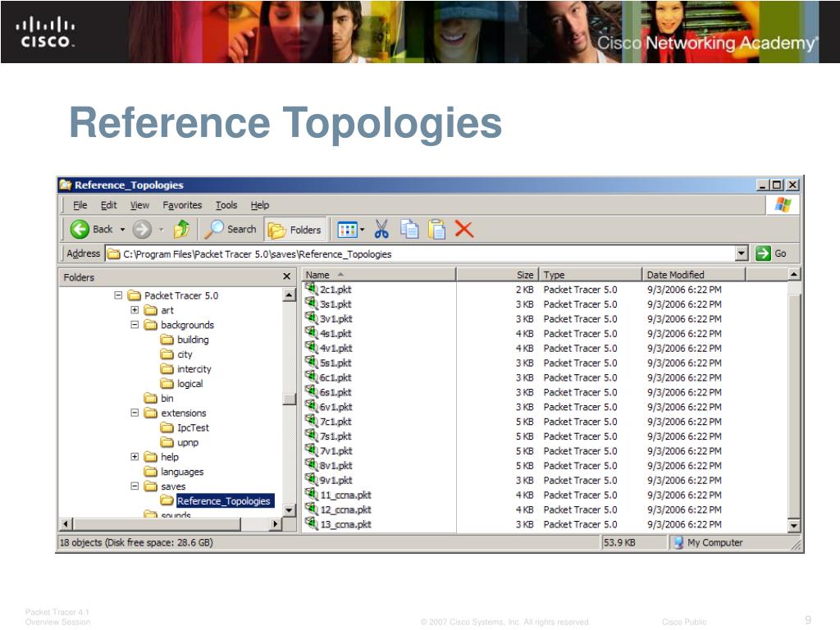
Task: Sort files by the Name column header
Action: [379, 275]
